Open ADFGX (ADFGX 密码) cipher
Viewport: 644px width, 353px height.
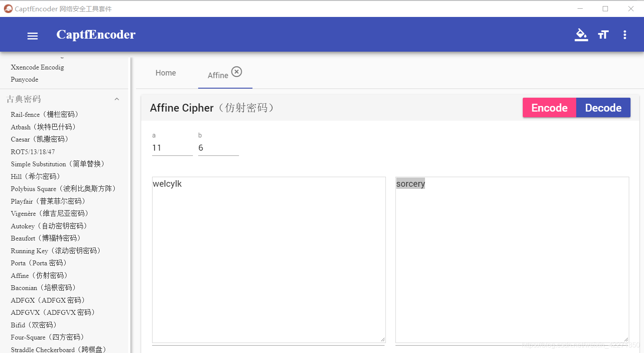point(48,300)
